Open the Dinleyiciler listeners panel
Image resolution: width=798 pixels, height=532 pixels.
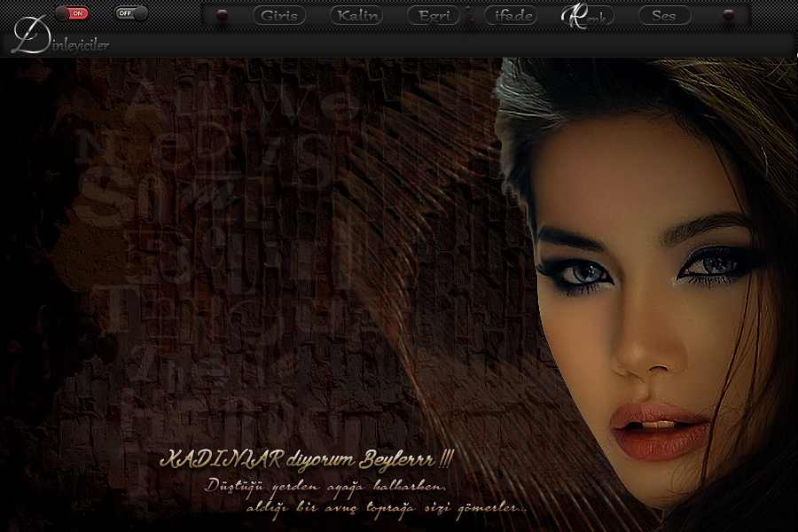[73, 45]
